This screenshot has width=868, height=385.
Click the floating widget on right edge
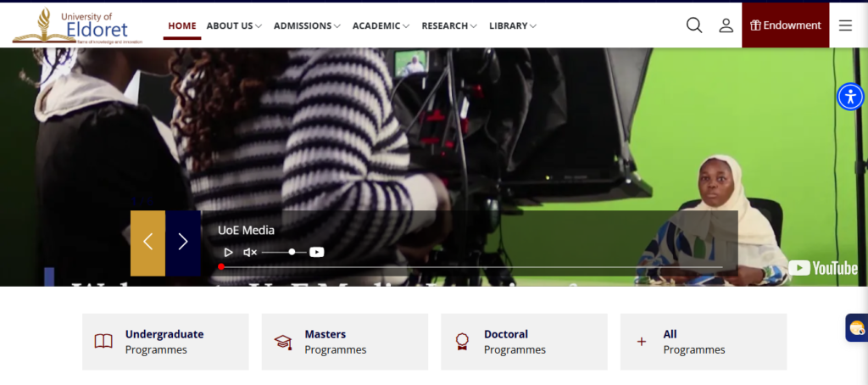point(856,328)
